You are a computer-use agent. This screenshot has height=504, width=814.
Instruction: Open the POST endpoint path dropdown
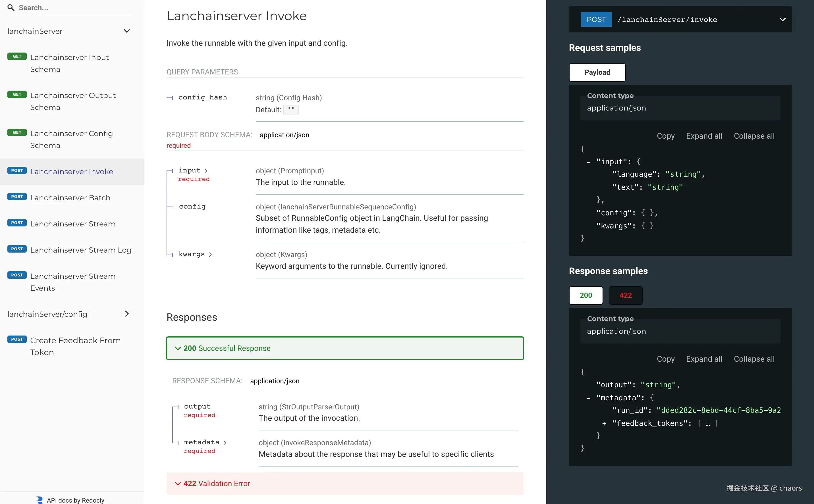[x=782, y=19]
